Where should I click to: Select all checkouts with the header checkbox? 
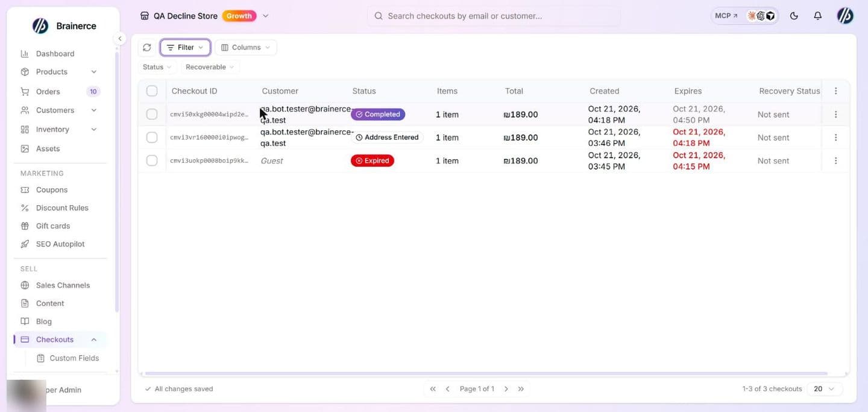click(152, 91)
